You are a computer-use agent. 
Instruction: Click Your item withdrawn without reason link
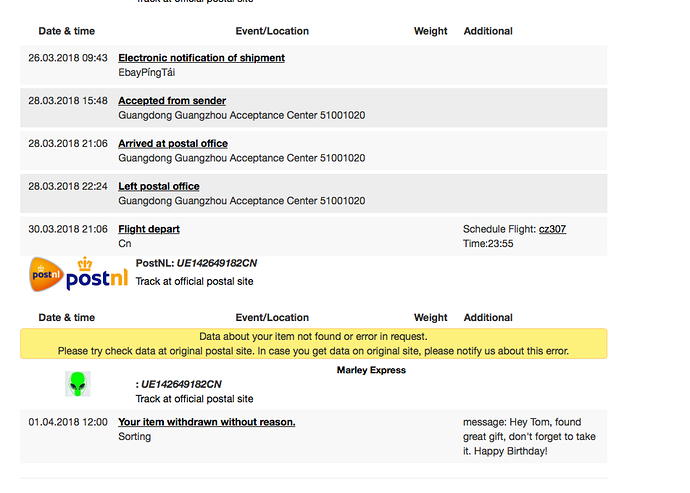[206, 422]
